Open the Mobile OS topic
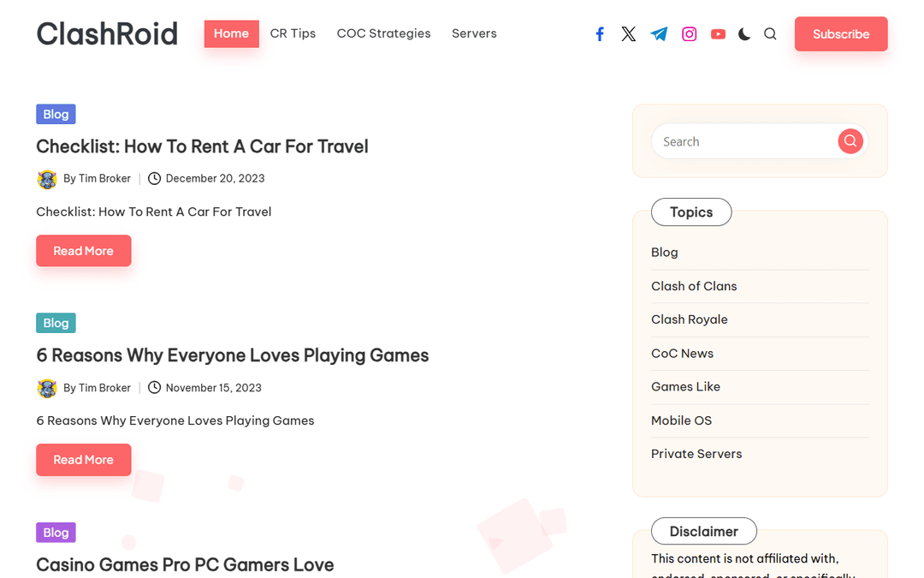This screenshot has height=578, width=924. coord(682,420)
